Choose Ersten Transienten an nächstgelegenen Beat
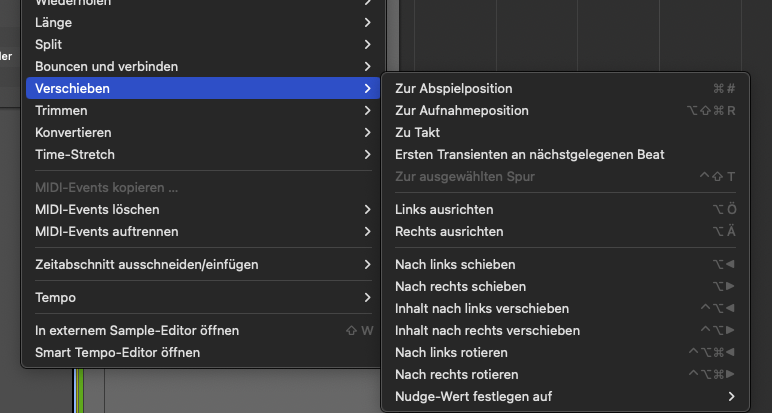 point(565,155)
